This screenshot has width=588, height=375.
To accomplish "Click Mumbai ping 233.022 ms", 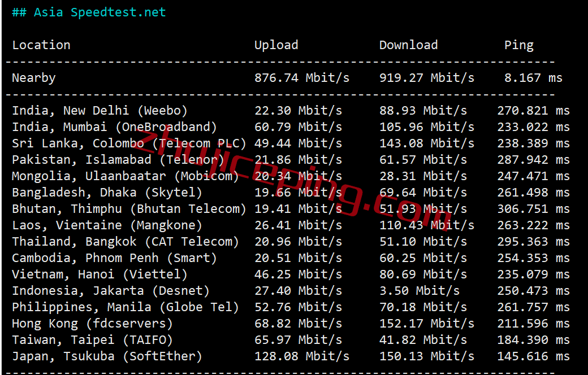I will pos(533,127).
